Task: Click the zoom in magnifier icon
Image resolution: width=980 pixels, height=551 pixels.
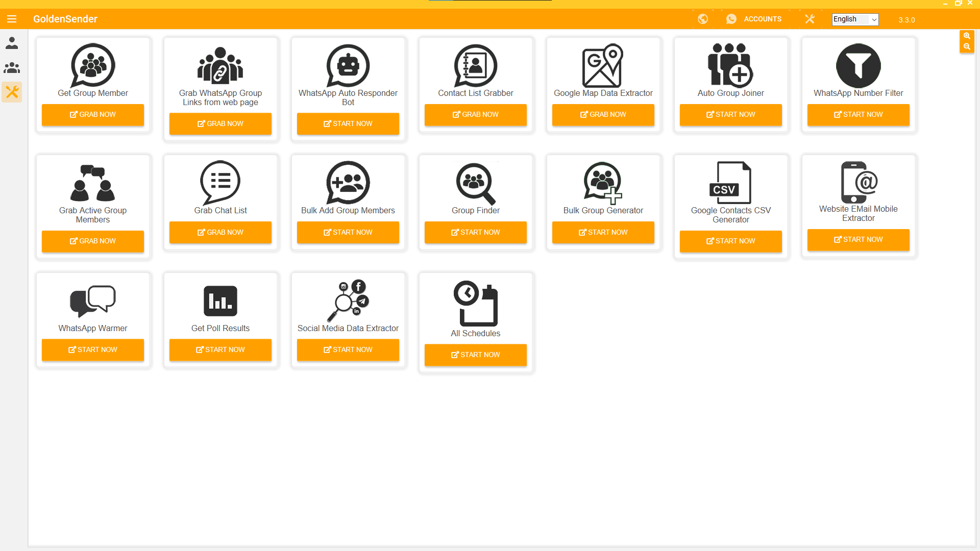Action: coord(967,36)
